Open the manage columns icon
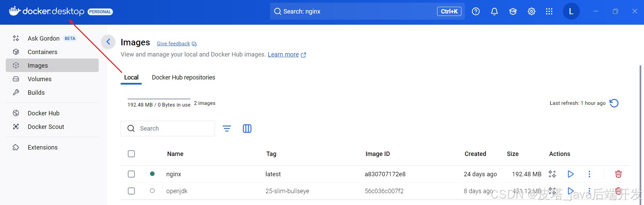This screenshot has height=205, width=644. coord(247,129)
